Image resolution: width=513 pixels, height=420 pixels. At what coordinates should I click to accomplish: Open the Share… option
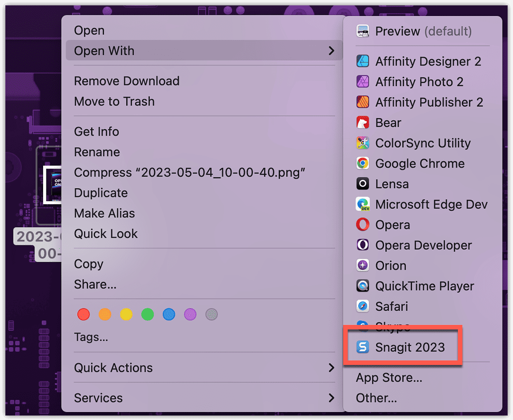[x=204, y=284]
